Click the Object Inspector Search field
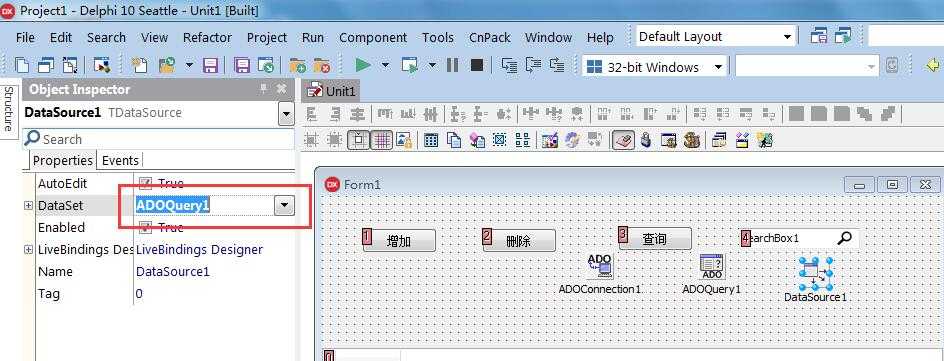The image size is (944, 361). [x=159, y=139]
